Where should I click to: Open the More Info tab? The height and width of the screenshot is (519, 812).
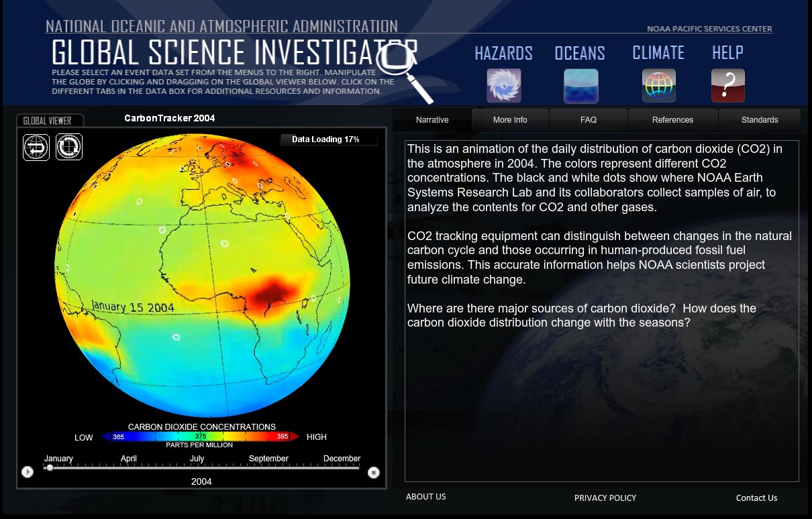[x=510, y=120]
